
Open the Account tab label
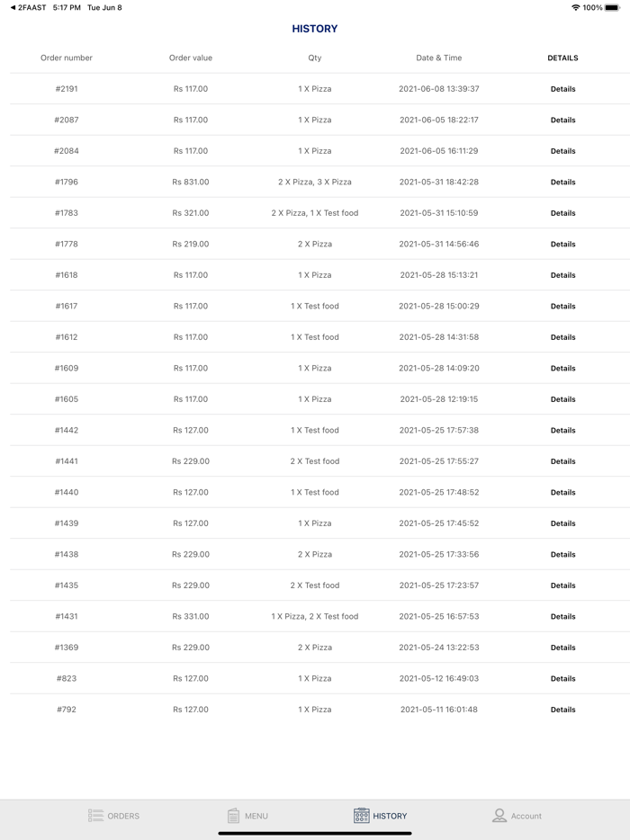point(526,817)
